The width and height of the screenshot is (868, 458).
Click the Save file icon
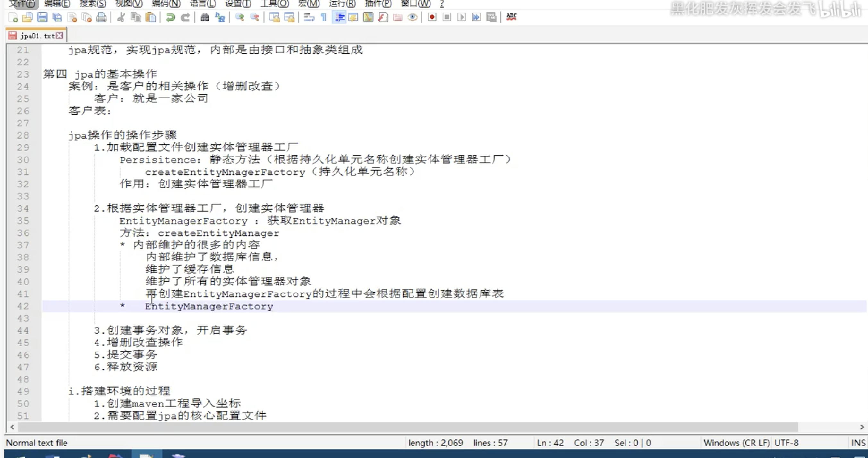42,17
